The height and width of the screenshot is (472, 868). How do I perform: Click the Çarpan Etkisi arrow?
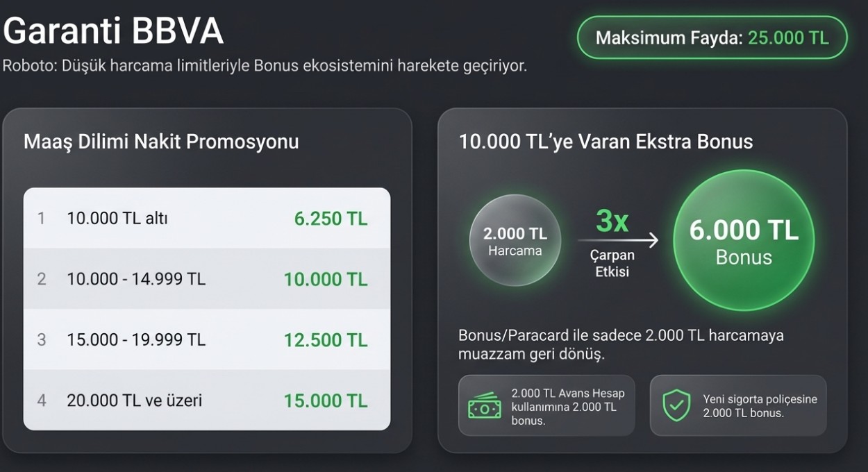(x=617, y=241)
